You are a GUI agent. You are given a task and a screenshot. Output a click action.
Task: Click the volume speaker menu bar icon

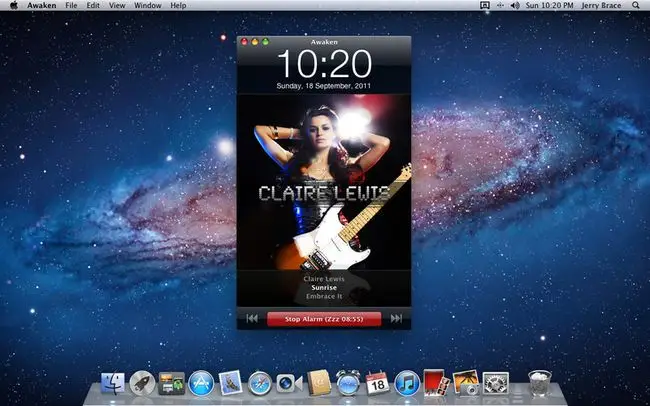pos(515,5)
